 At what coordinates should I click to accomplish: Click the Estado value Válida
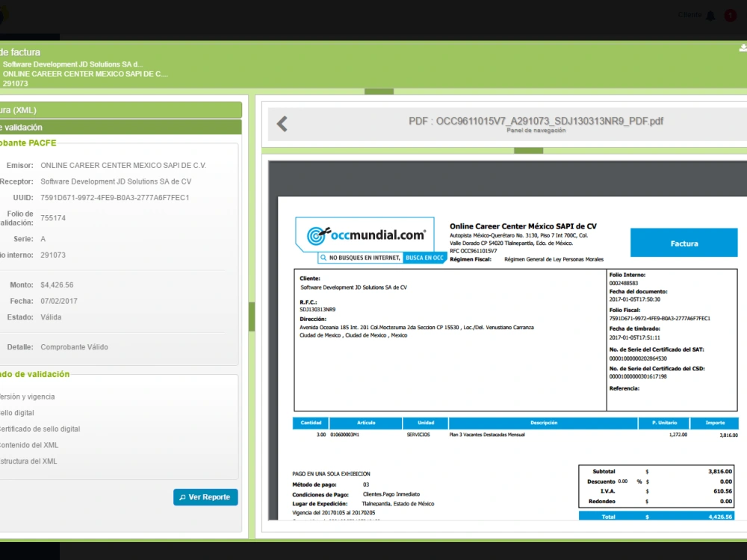[x=51, y=317]
